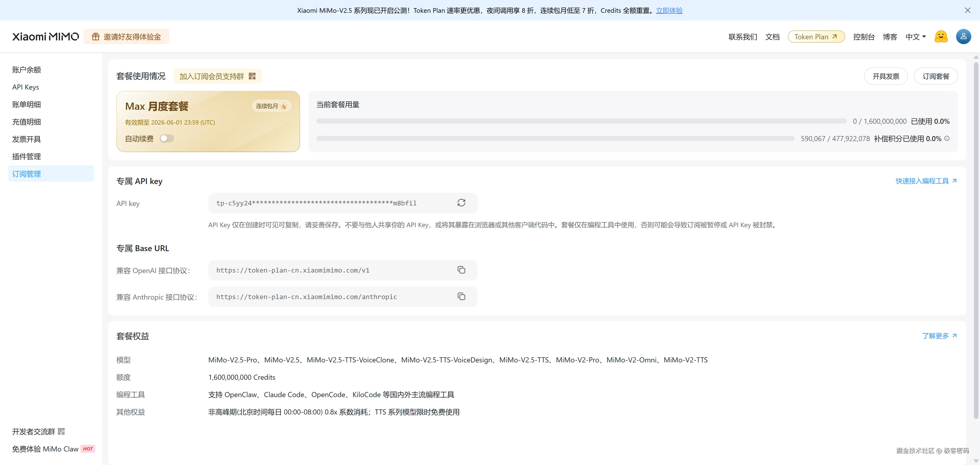Click the crown icon on 连续包月 badge
The image size is (980, 465).
[284, 106]
